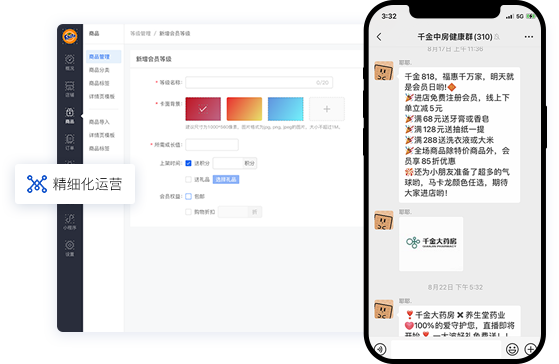The image size is (559, 364).
Task: Enable the 包邮 free shipping checkbox
Action: [x=188, y=196]
